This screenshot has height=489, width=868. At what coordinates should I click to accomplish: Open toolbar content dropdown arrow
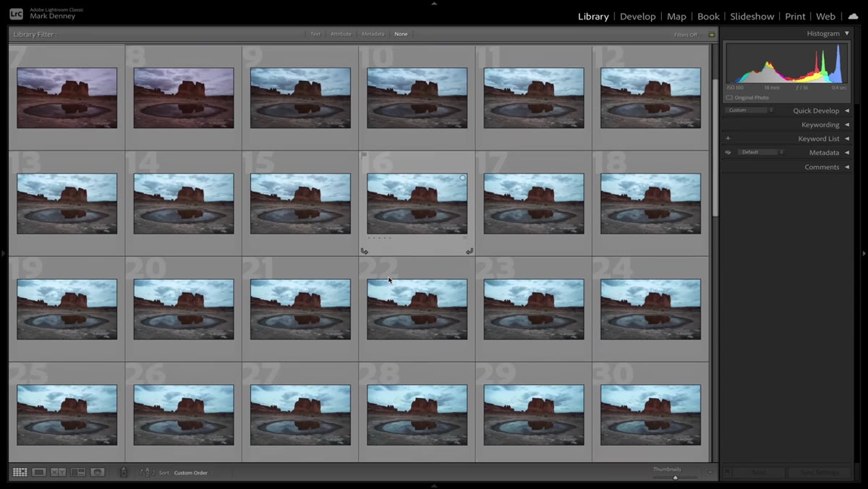(710, 472)
